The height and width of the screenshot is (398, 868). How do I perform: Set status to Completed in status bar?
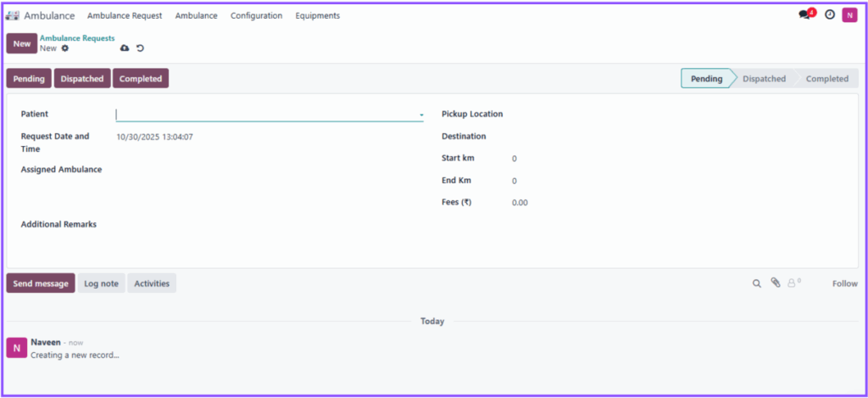tap(826, 79)
